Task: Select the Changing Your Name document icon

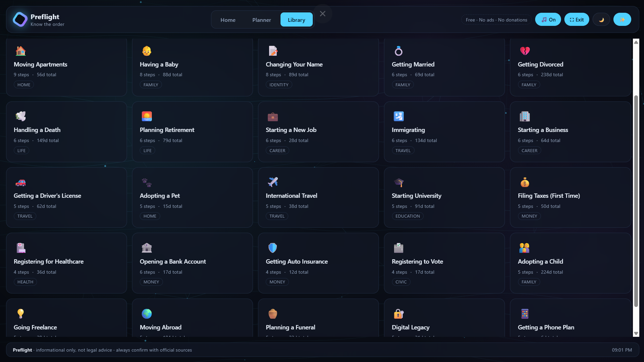Action: (273, 51)
